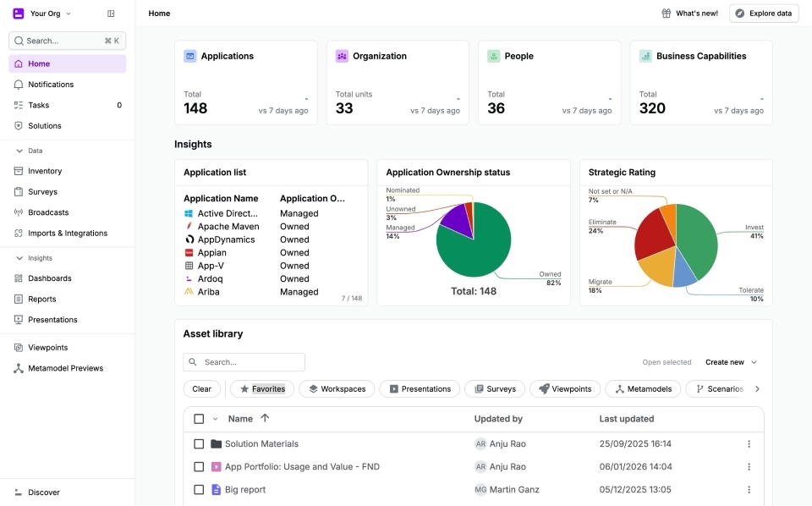
Task: Expand the Create new dropdown
Action: point(732,362)
